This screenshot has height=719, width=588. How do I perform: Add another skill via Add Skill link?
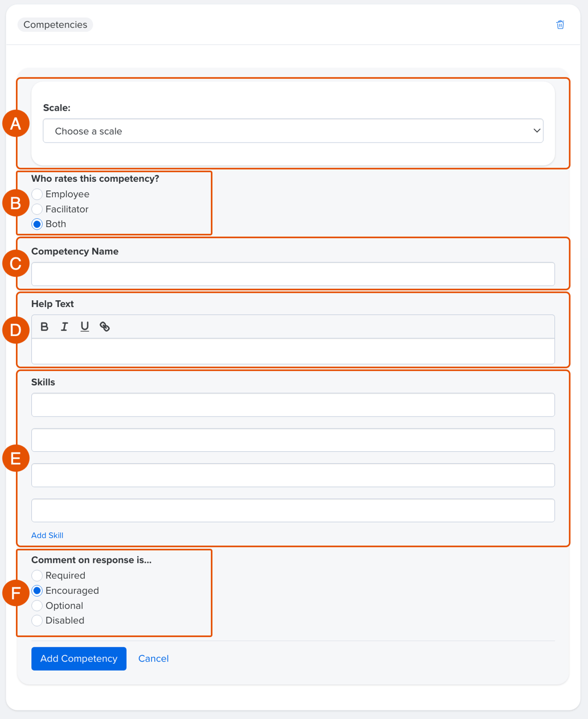tap(47, 535)
